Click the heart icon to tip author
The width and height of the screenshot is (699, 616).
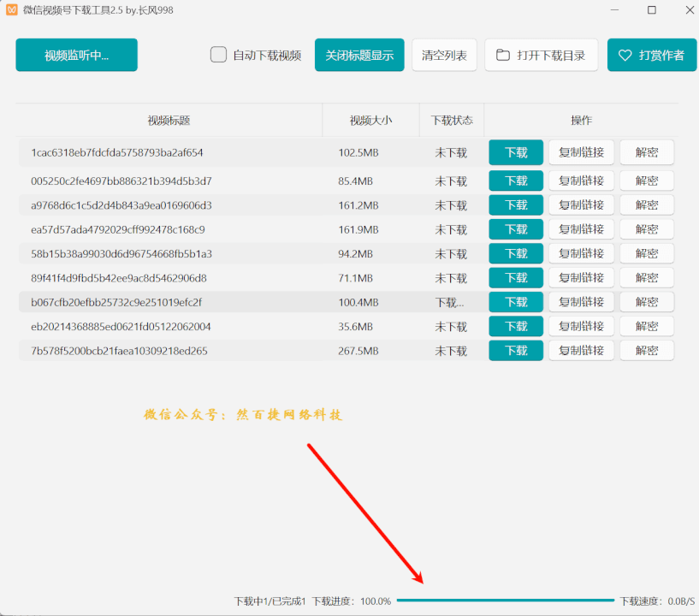click(625, 56)
